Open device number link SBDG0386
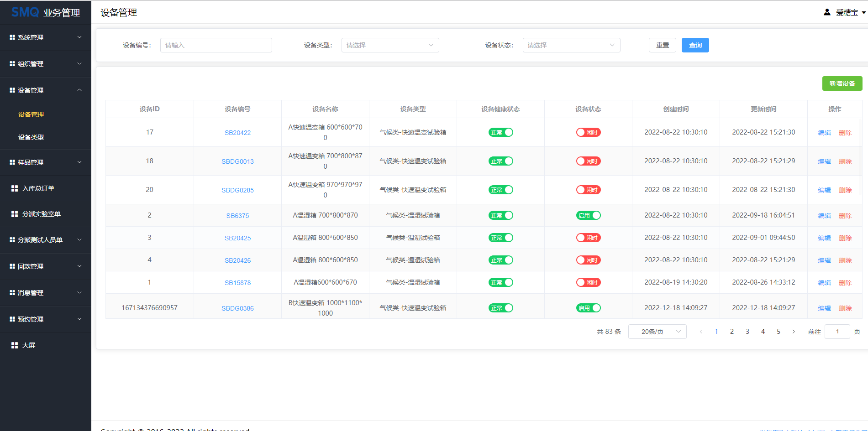Viewport: 868px width, 431px height. [x=237, y=308]
